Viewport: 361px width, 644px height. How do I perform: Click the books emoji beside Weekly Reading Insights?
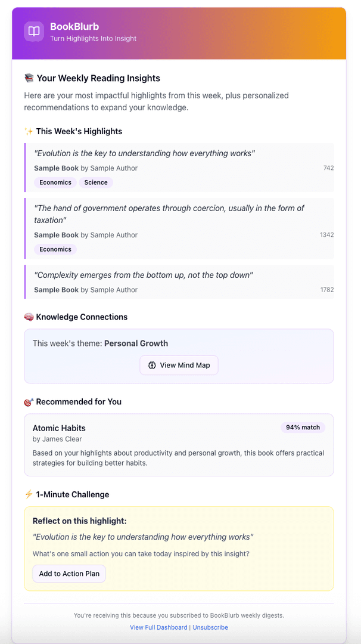[29, 78]
